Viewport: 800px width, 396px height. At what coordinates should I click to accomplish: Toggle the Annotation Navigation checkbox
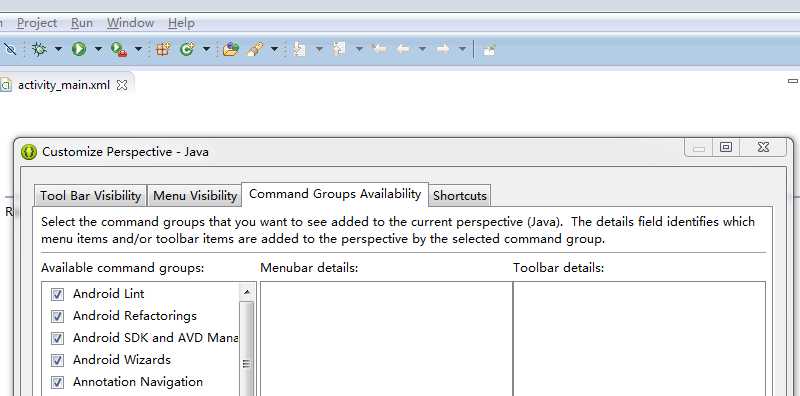pos(57,382)
